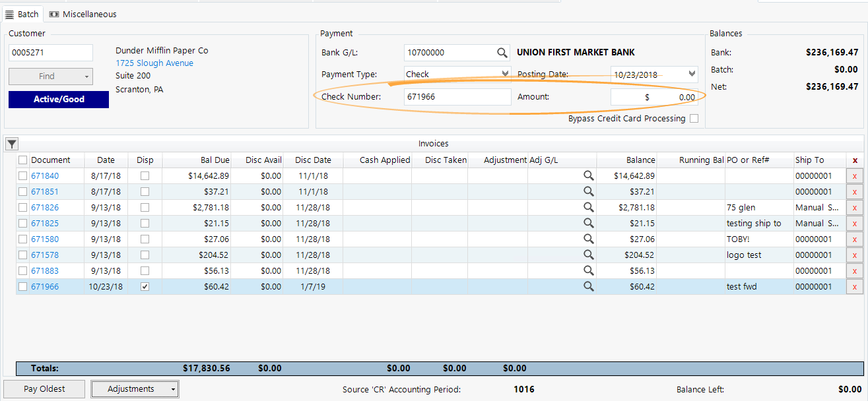Click Adj G/L lookup magnifier for invoice 671840

pyautogui.click(x=588, y=176)
